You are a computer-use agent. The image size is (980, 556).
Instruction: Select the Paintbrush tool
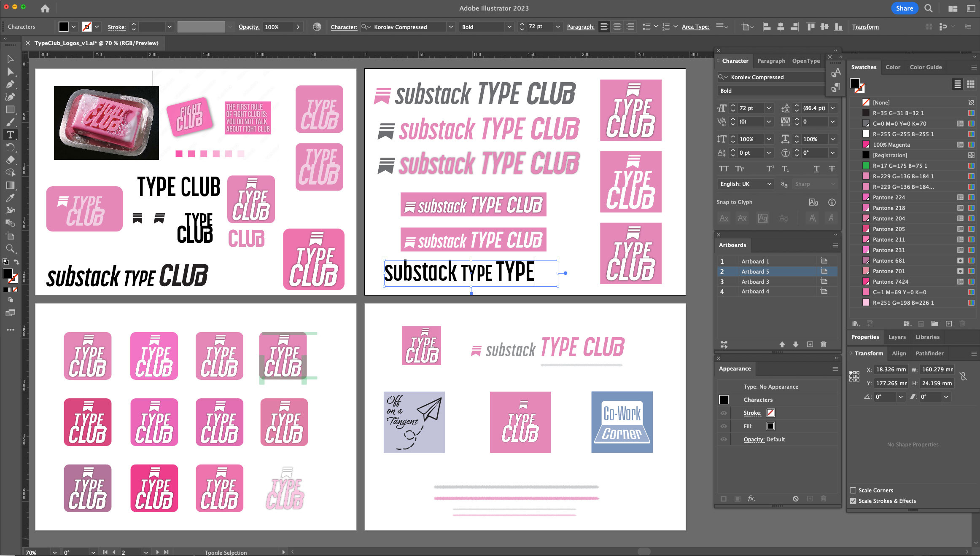10,122
